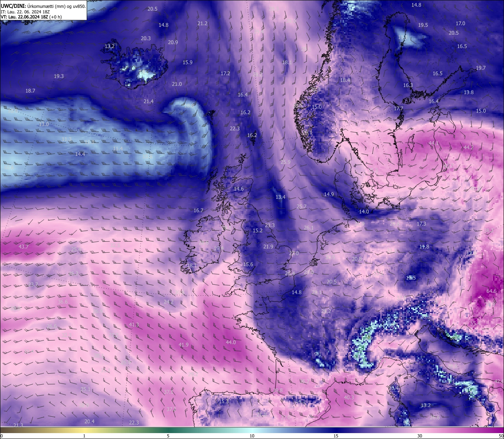The height and width of the screenshot is (439, 504).
Task: Select the 44.0 value over Bay of Biscay
Action: click(231, 343)
